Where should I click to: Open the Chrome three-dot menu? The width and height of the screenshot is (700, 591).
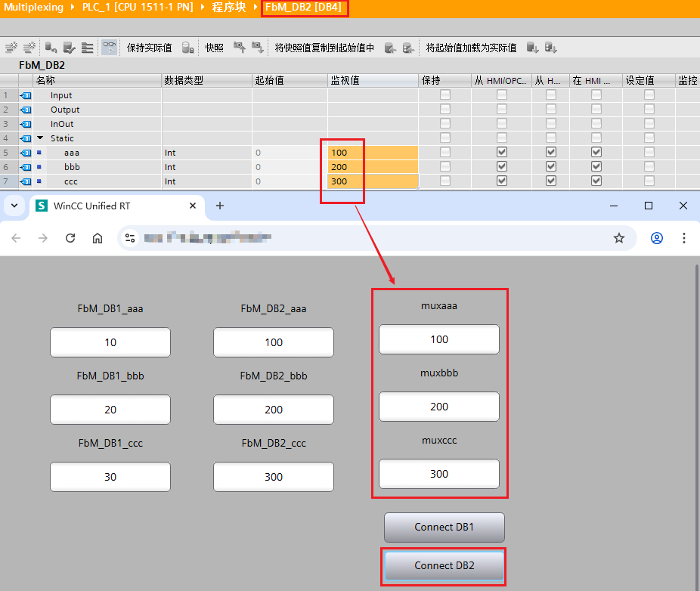[683, 238]
